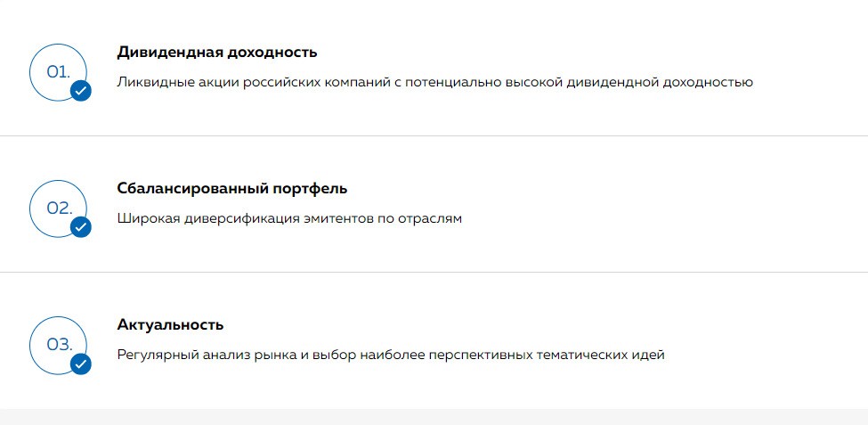Click the 01. numbered circle icon
868x425 pixels.
point(58,72)
